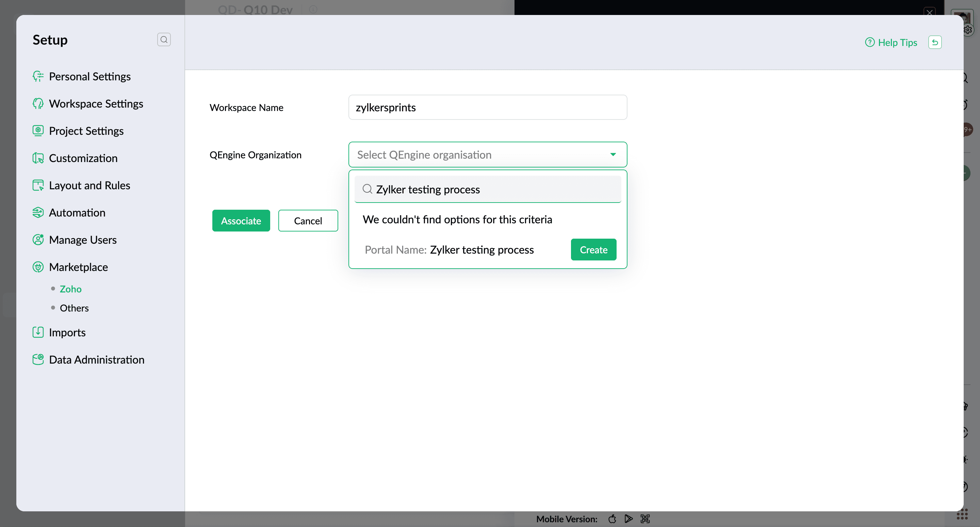The width and height of the screenshot is (980, 527).
Task: Click the Layout and Rules icon
Action: (x=38, y=185)
